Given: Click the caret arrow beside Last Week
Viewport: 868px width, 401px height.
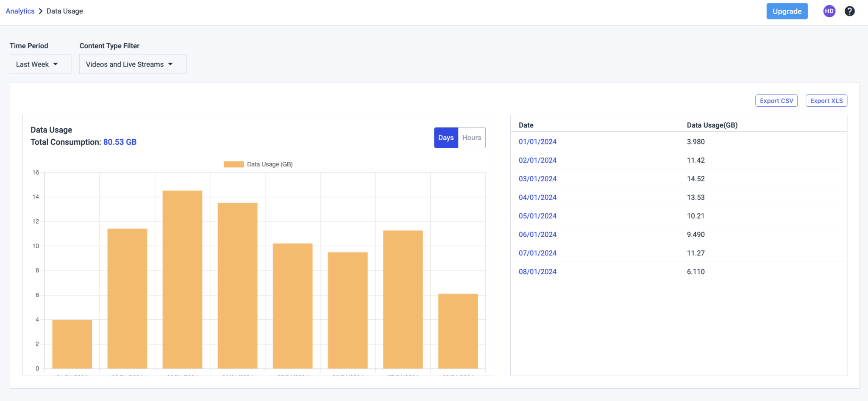Looking at the screenshot, I should pos(56,64).
